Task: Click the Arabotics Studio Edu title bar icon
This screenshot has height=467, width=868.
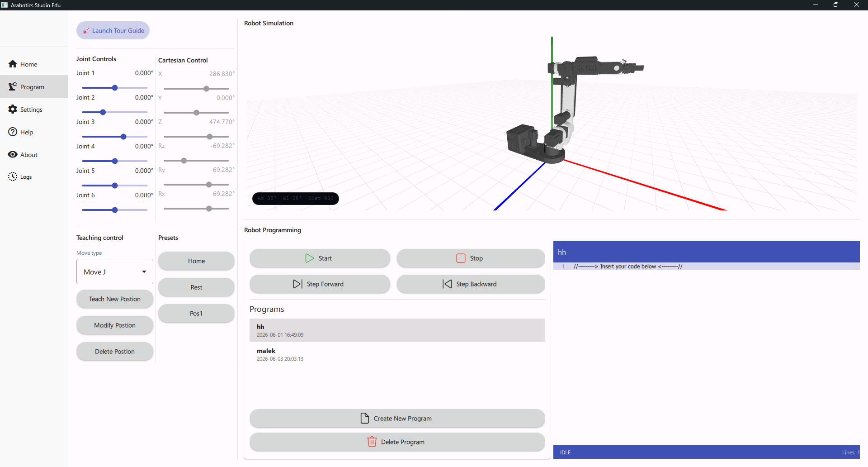Action: (5, 5)
